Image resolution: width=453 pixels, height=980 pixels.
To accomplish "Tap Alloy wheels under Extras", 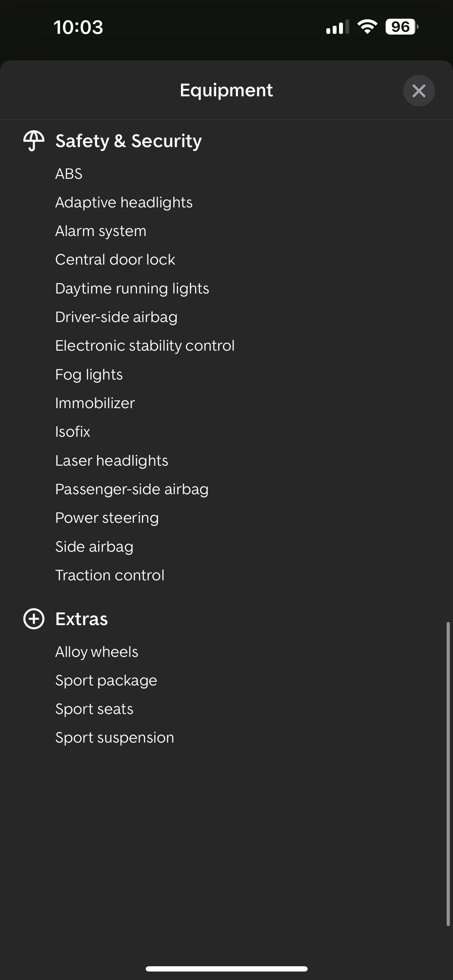I will (97, 652).
